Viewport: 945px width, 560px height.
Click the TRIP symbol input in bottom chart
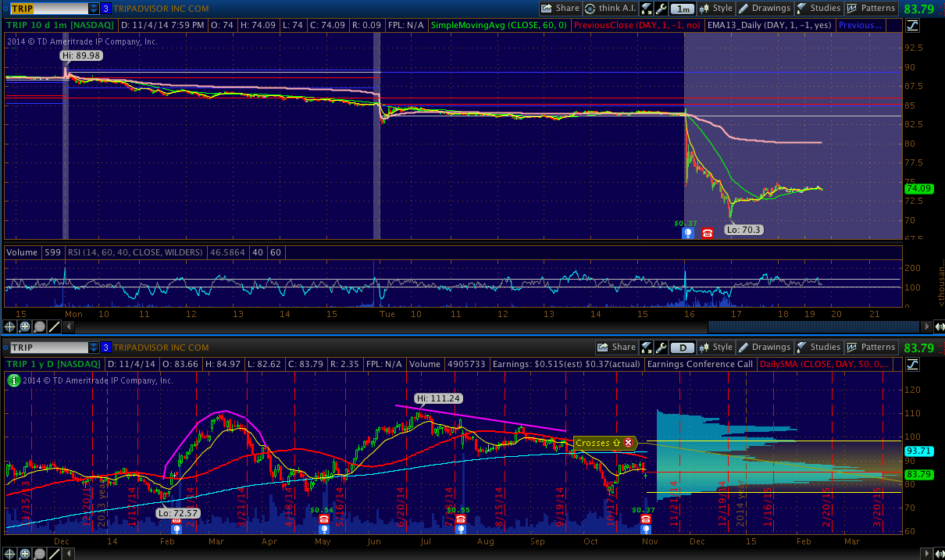[47, 348]
